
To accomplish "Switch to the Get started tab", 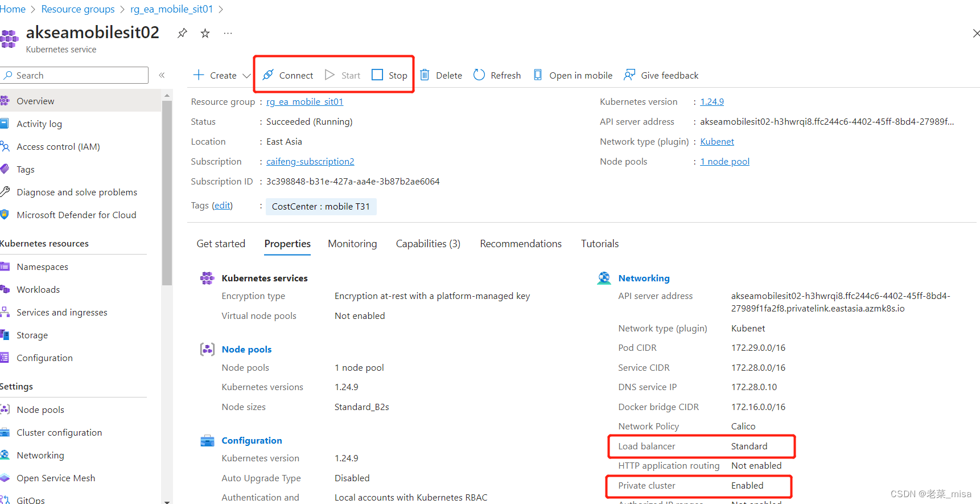I will click(221, 244).
